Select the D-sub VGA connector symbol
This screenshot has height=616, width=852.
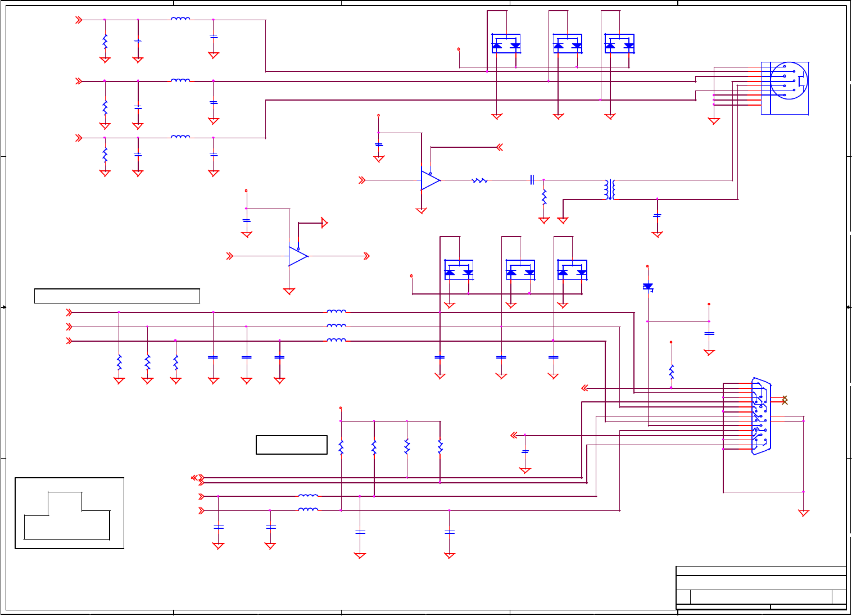coord(762,415)
